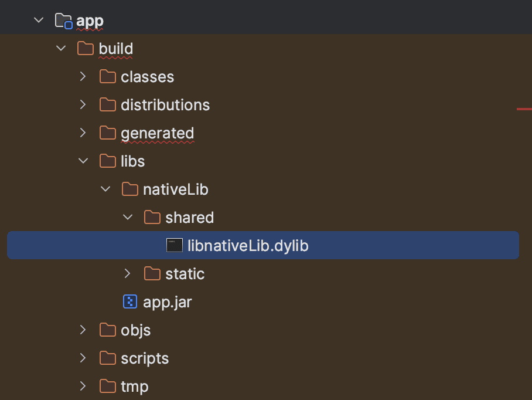Expand the generated folder chevron

(x=83, y=133)
